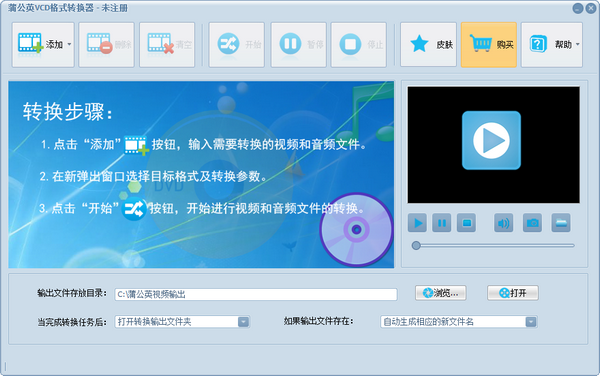Open the 当完成转换任务后 dropdown
The height and width of the screenshot is (376, 600).
point(182,322)
